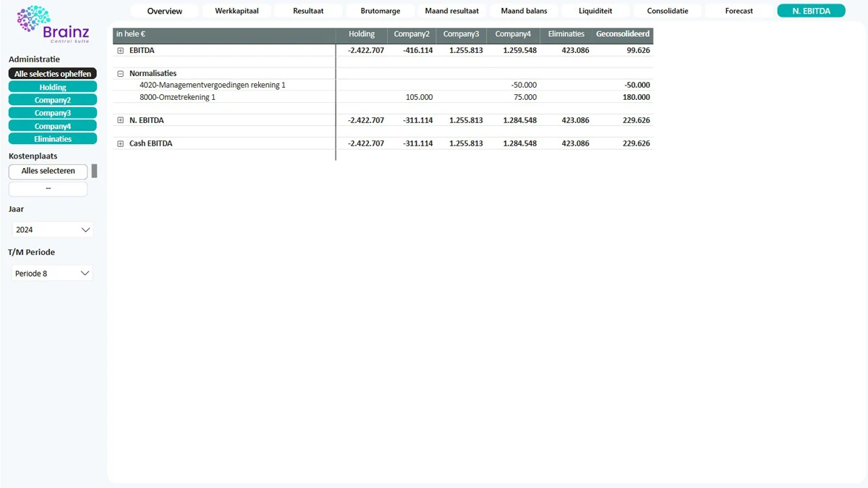
Task: Click the Geconsolideerd column header
Action: (622, 34)
